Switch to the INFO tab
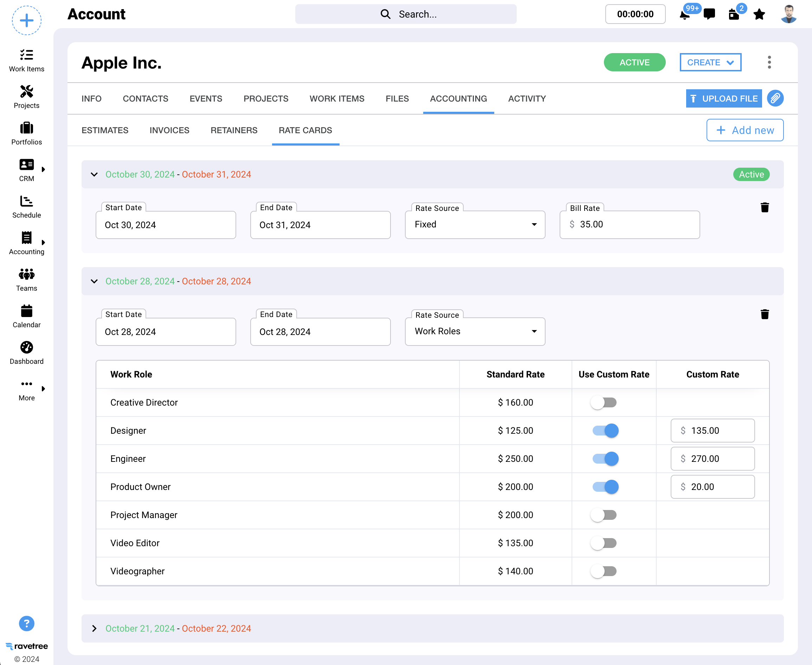This screenshot has width=812, height=665. pyautogui.click(x=91, y=99)
